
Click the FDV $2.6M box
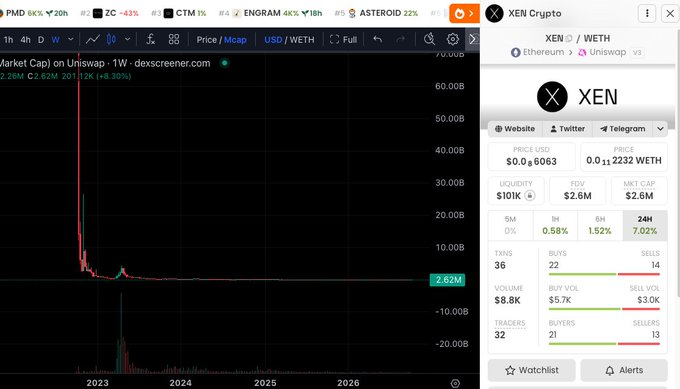click(x=578, y=190)
